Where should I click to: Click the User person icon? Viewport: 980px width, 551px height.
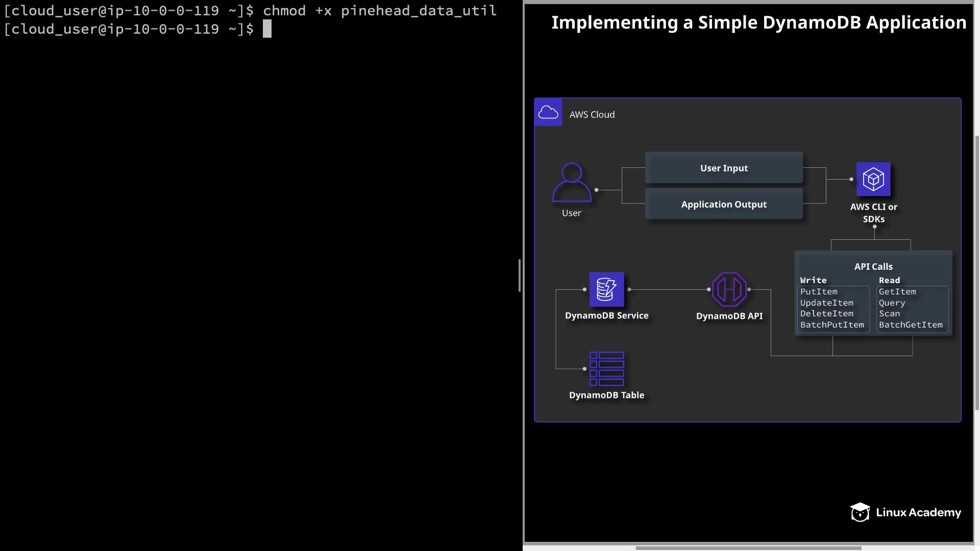pyautogui.click(x=572, y=183)
